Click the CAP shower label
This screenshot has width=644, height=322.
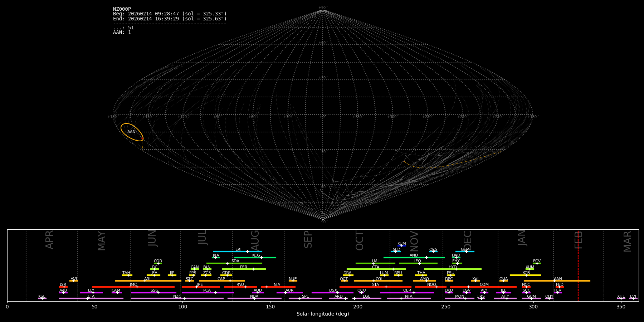point(221,279)
